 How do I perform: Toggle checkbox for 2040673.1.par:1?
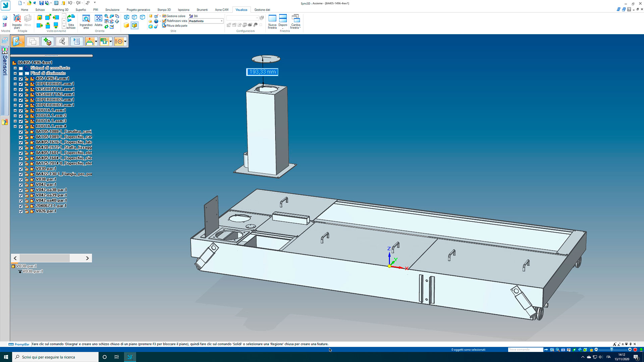coord(21,206)
